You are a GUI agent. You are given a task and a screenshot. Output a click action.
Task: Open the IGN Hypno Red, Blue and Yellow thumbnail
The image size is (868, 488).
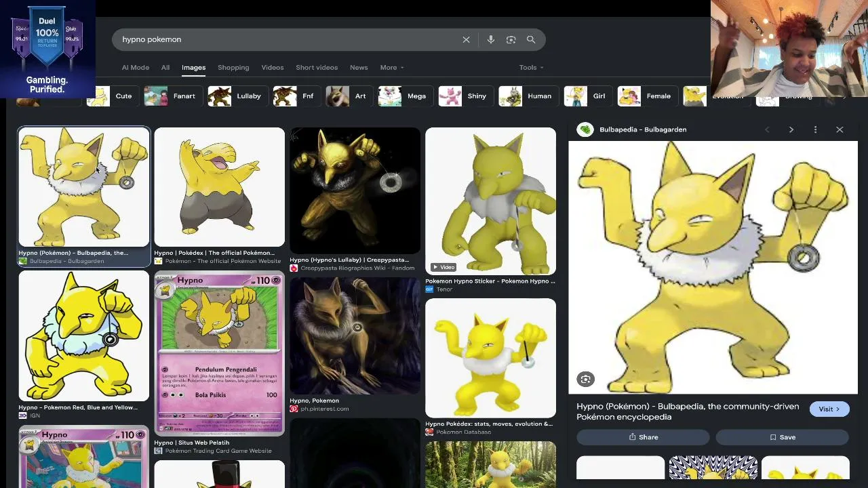[x=84, y=336]
